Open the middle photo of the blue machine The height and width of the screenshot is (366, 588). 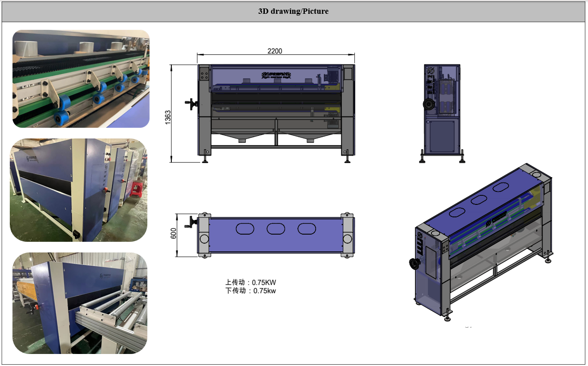tap(78, 190)
